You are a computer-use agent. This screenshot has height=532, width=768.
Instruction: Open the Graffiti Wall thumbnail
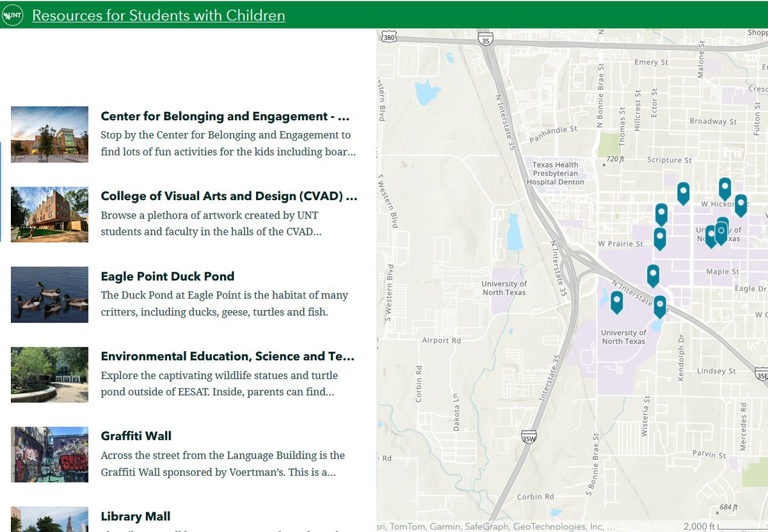[49, 454]
